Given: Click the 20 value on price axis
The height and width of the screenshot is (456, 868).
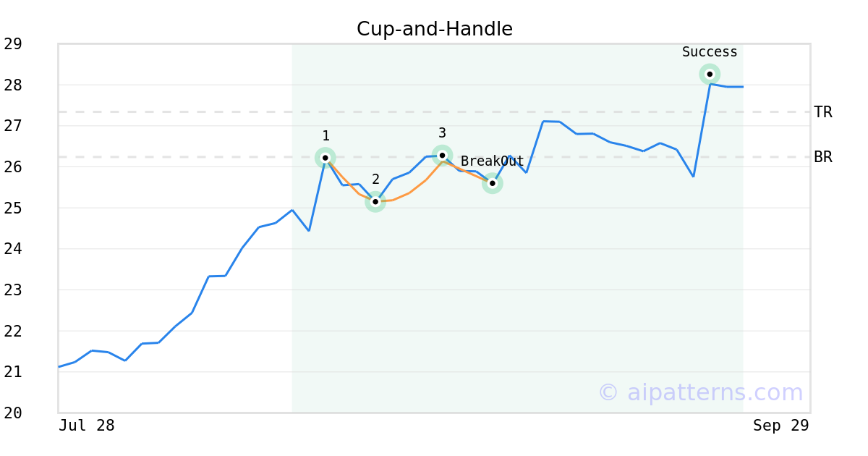Looking at the screenshot, I should point(13,413).
